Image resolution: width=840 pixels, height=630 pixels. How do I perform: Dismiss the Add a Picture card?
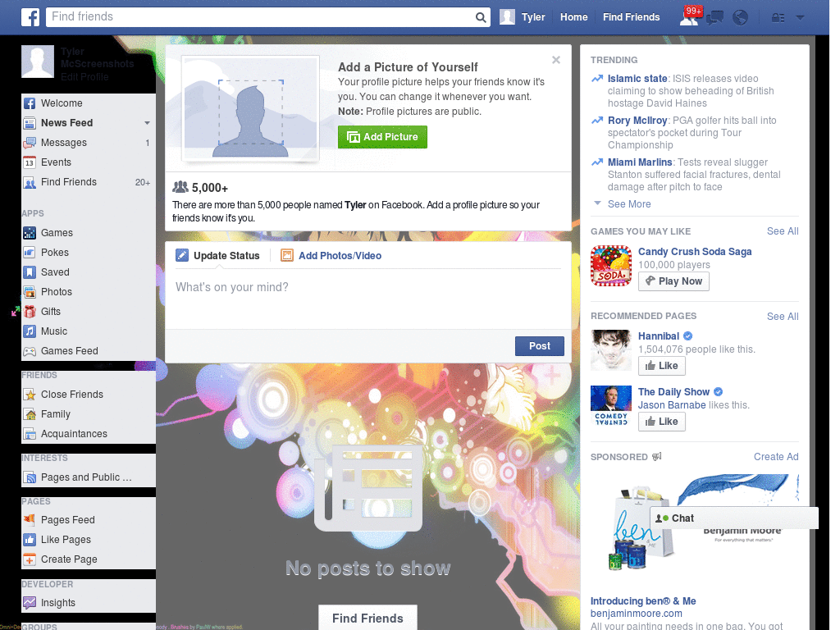click(556, 60)
